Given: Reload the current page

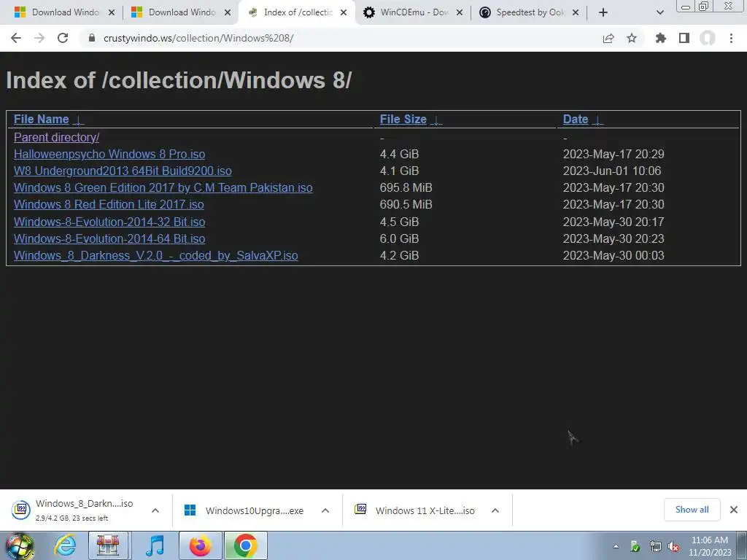Looking at the screenshot, I should coord(63,38).
